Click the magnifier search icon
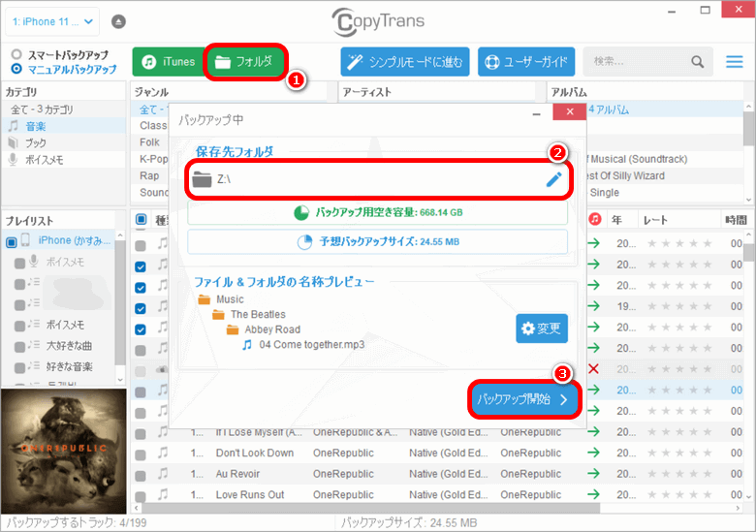 pos(697,62)
